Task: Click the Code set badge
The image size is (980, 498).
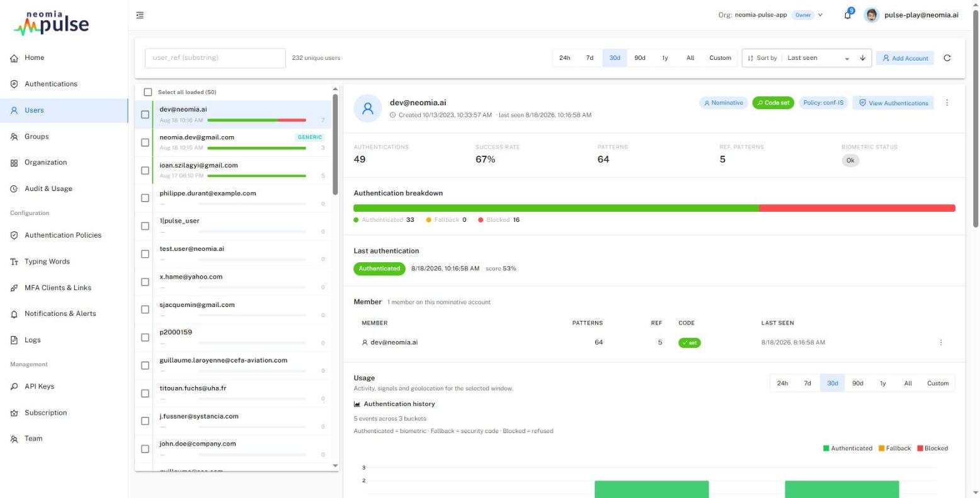Action: [773, 103]
